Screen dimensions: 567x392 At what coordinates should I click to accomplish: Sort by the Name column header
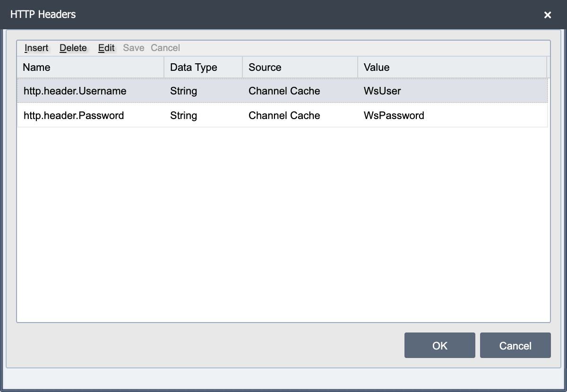pyautogui.click(x=91, y=67)
